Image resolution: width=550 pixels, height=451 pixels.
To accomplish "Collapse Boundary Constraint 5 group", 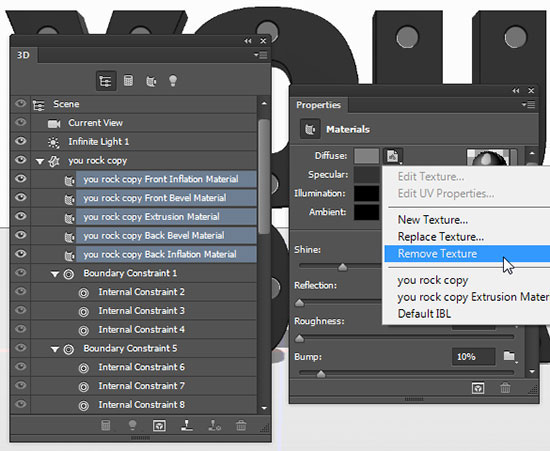I will (x=55, y=349).
